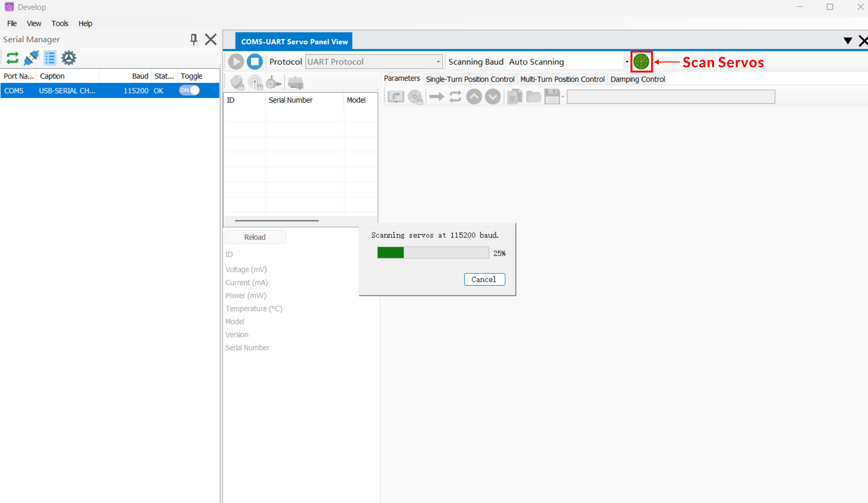Open the Serial Manager gear settings icon
The width and height of the screenshot is (868, 503).
coord(69,58)
